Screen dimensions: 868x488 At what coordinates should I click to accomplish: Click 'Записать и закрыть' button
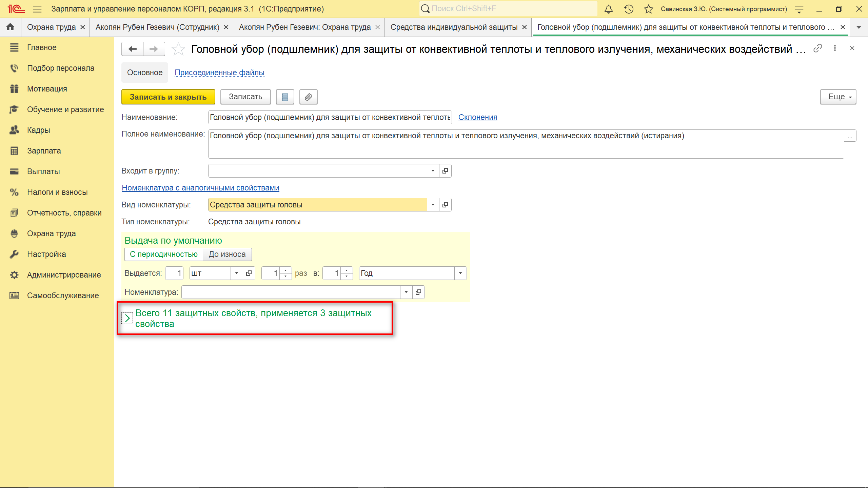point(168,97)
